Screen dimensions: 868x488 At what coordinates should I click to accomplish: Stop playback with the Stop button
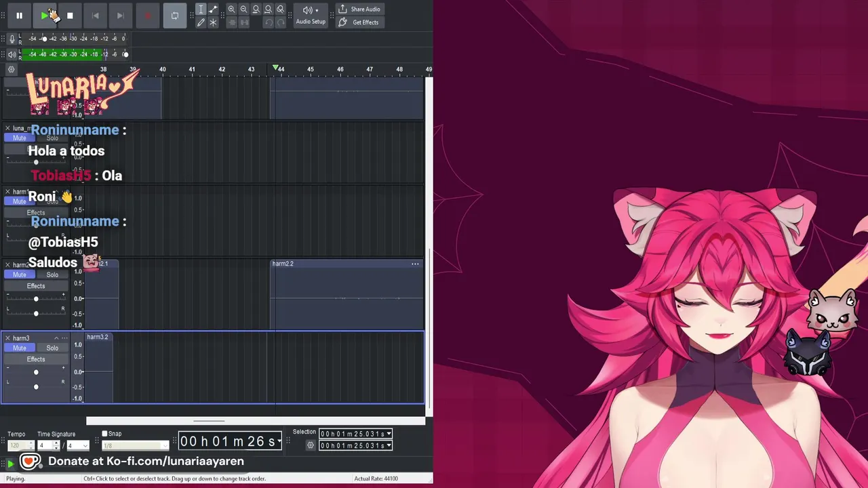(70, 16)
